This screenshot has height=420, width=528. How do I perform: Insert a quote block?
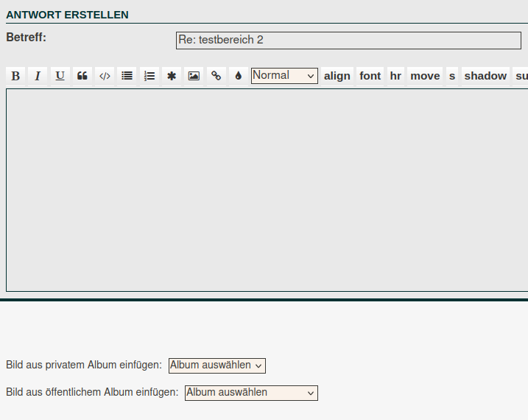pyautogui.click(x=82, y=76)
